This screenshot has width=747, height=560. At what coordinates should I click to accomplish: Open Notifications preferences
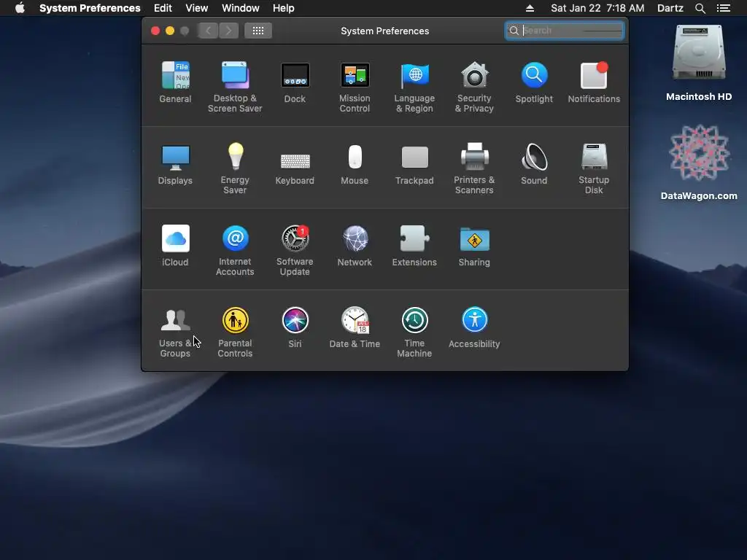click(x=594, y=82)
